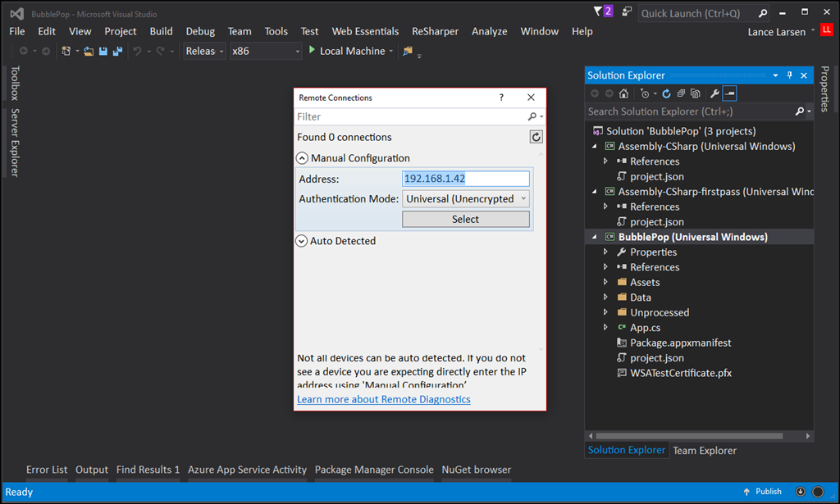Viewport: 840px width, 504px height.
Task: Save the current file via toolbar
Action: (x=103, y=51)
